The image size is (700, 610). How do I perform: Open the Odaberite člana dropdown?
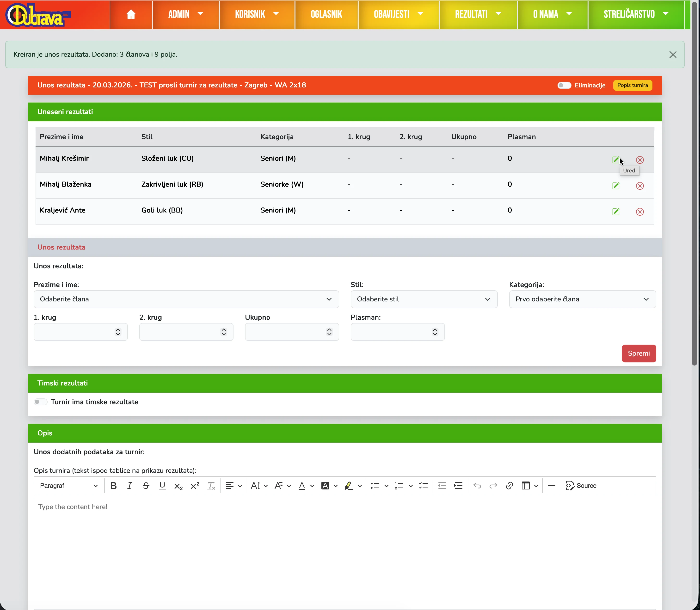point(186,299)
